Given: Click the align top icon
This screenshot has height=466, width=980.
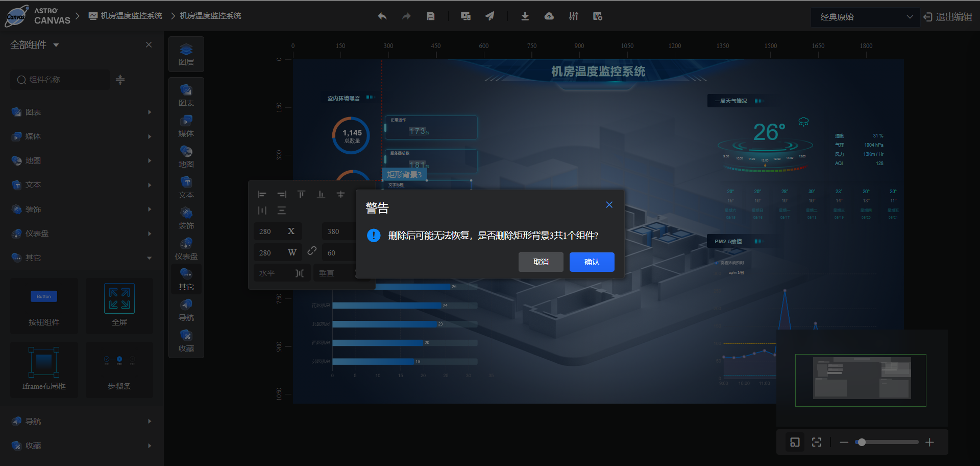Looking at the screenshot, I should [301, 194].
